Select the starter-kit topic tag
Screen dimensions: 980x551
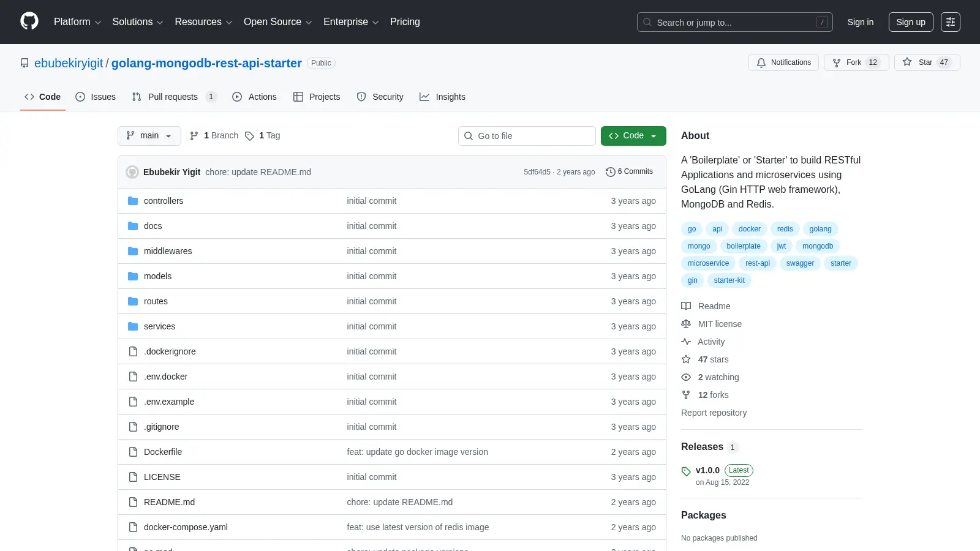(729, 280)
